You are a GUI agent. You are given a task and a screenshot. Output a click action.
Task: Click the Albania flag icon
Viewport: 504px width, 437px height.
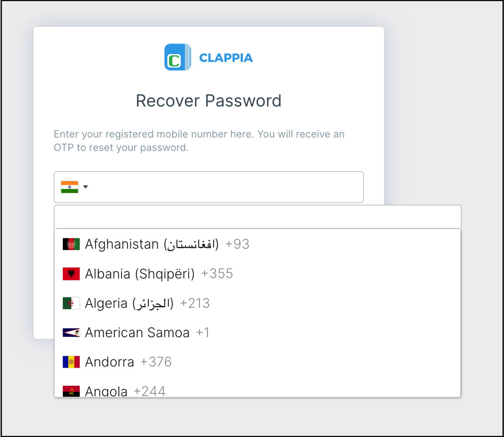coord(71,273)
